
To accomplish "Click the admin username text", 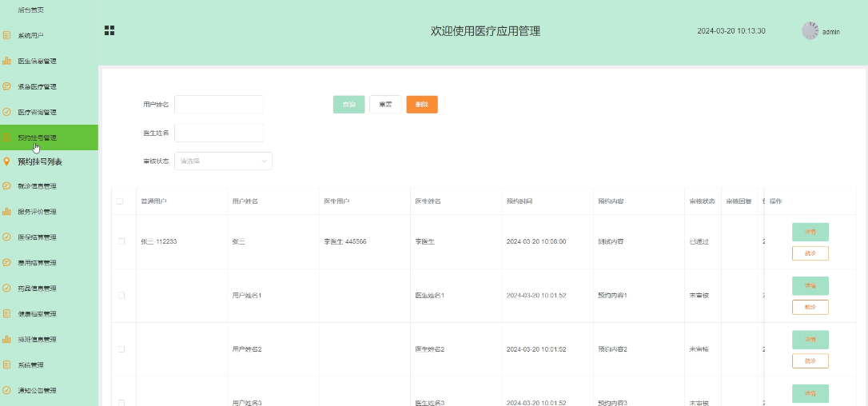I will pyautogui.click(x=831, y=32).
